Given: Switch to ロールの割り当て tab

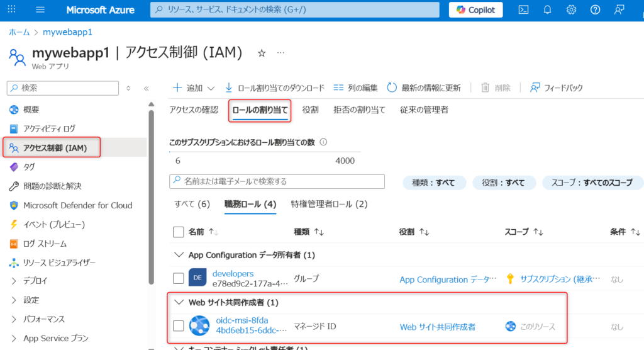Looking at the screenshot, I should coord(260,110).
